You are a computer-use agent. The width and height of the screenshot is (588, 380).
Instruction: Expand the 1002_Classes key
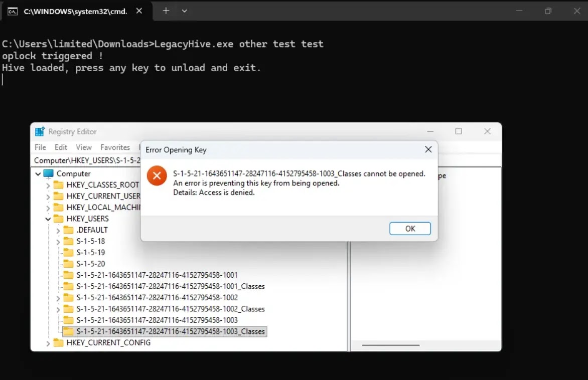click(58, 309)
